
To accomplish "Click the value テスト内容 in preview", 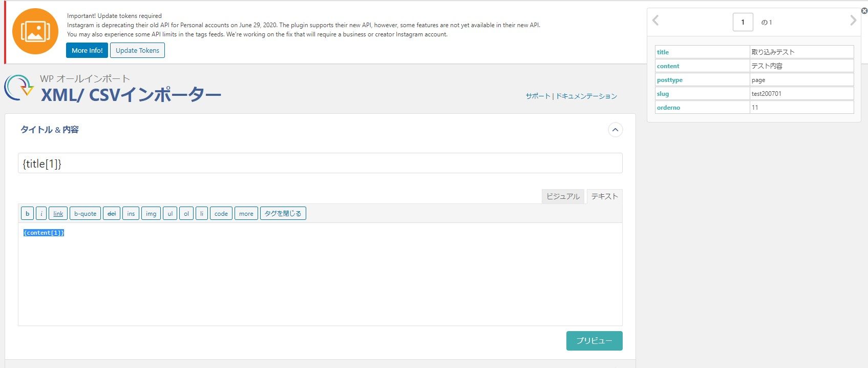I will click(767, 66).
